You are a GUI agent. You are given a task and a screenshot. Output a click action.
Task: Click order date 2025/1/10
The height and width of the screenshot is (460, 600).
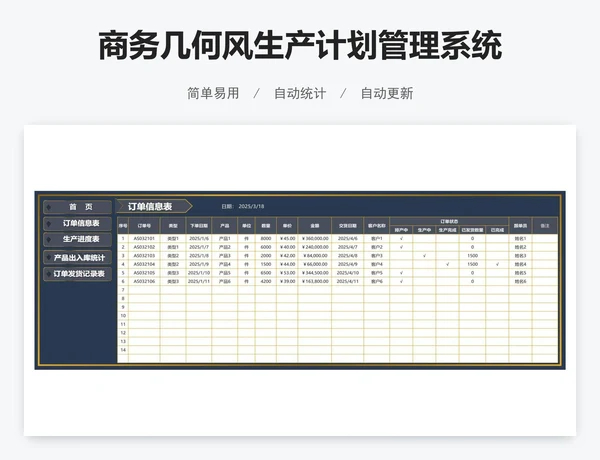click(x=199, y=273)
